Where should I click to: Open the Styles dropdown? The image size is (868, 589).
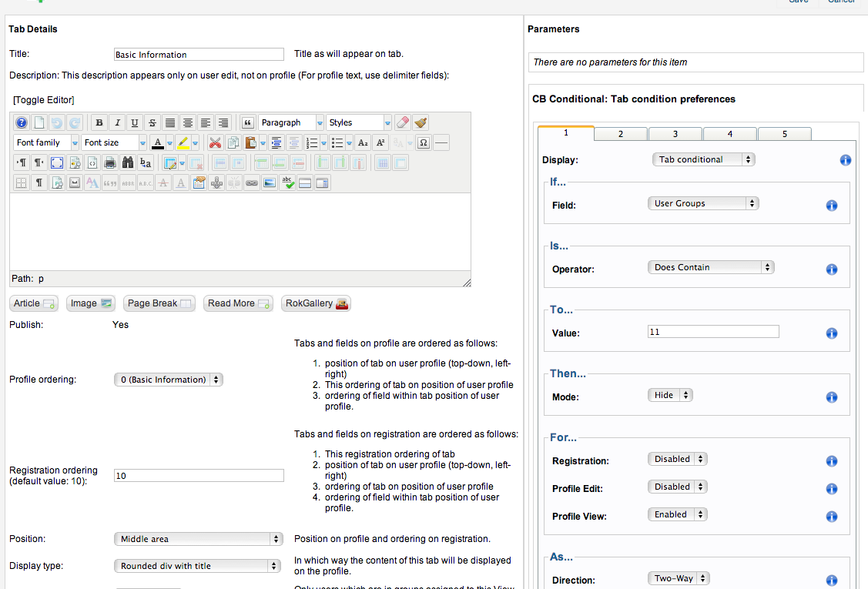[x=359, y=122]
